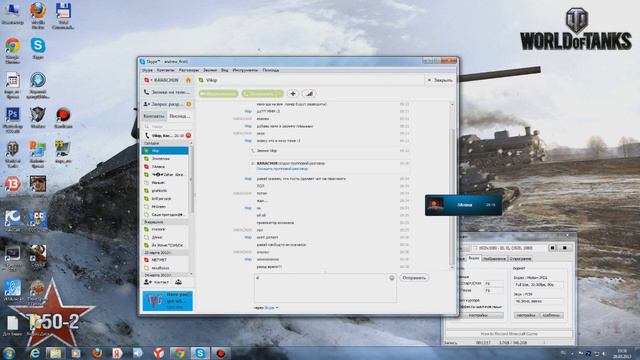640x360 pixels.
Task: Click the green call button
Action: pyautogui.click(x=262, y=93)
